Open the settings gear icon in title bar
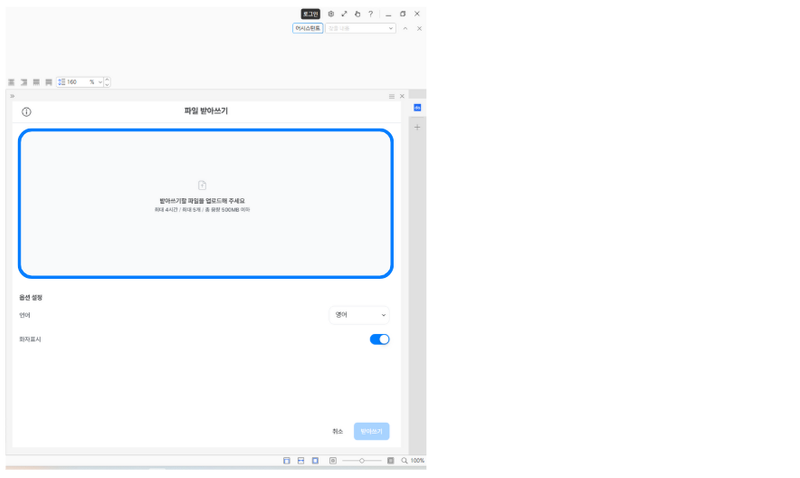The height and width of the screenshot is (478, 800). point(331,14)
